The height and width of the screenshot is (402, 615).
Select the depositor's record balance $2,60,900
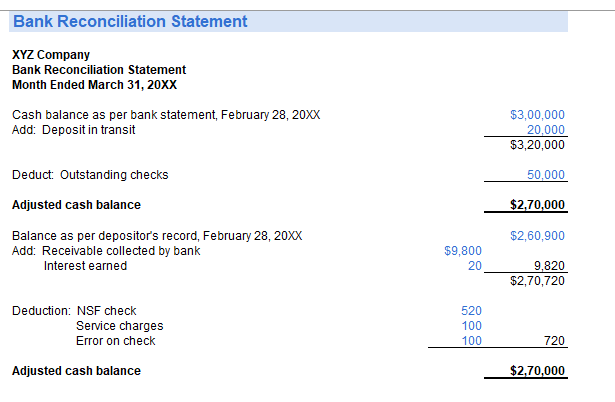tap(537, 236)
